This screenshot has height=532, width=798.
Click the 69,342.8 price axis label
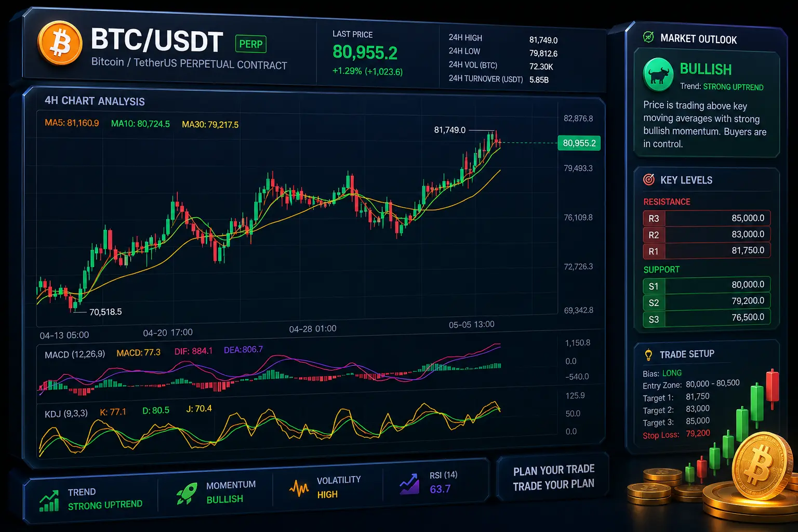pos(579,310)
